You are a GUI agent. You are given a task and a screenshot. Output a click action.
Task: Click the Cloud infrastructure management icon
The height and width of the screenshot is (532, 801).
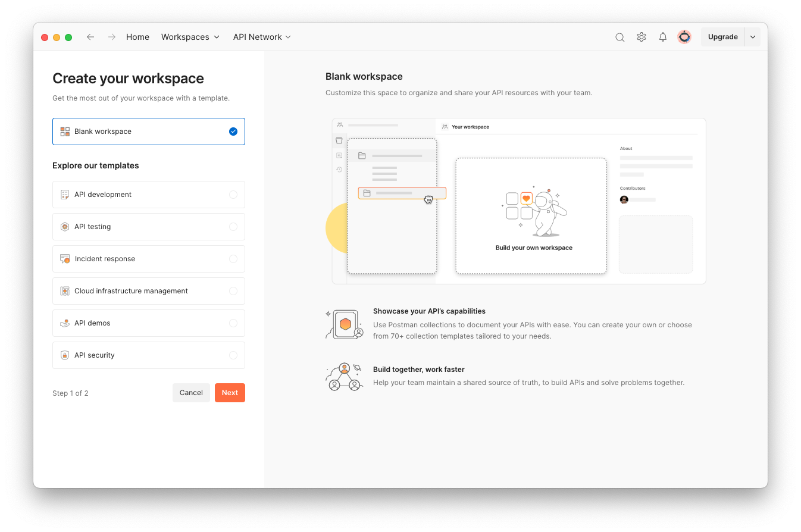65,291
